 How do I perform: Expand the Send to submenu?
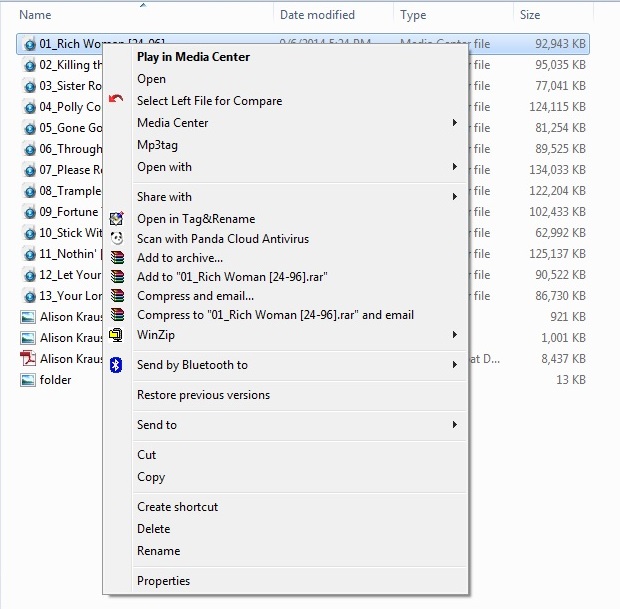tap(454, 425)
